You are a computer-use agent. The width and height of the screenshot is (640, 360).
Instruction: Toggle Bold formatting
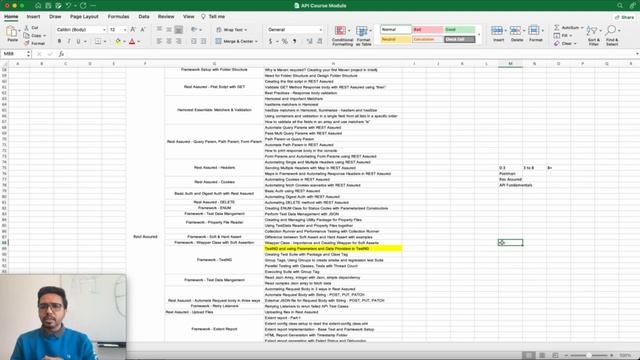60,41
